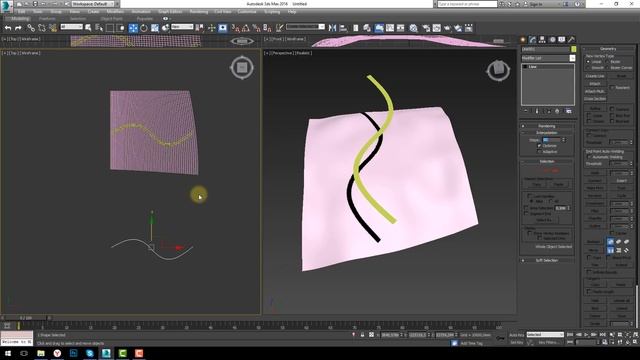The height and width of the screenshot is (360, 640).
Task: Expand the Soft Selection rollout
Action: [x=547, y=260]
